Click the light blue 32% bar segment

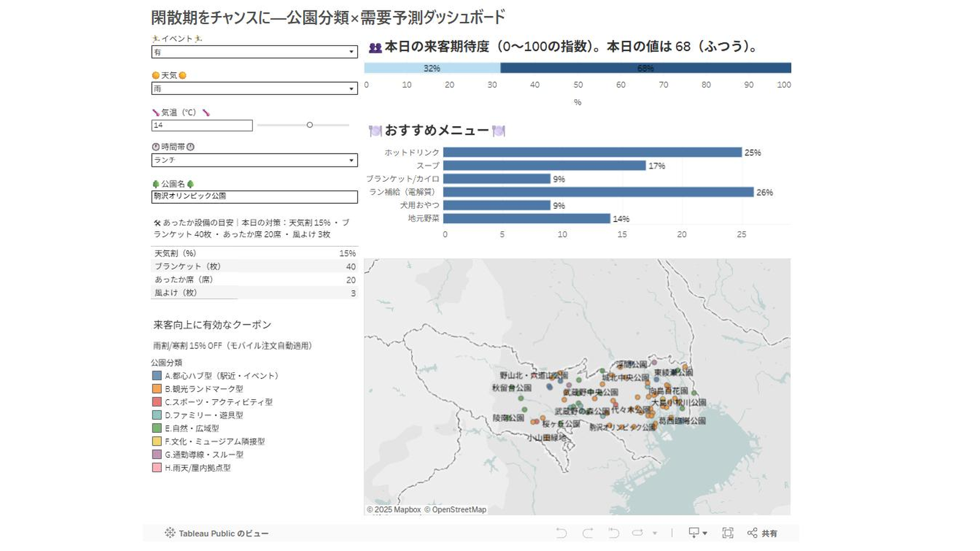(x=432, y=68)
